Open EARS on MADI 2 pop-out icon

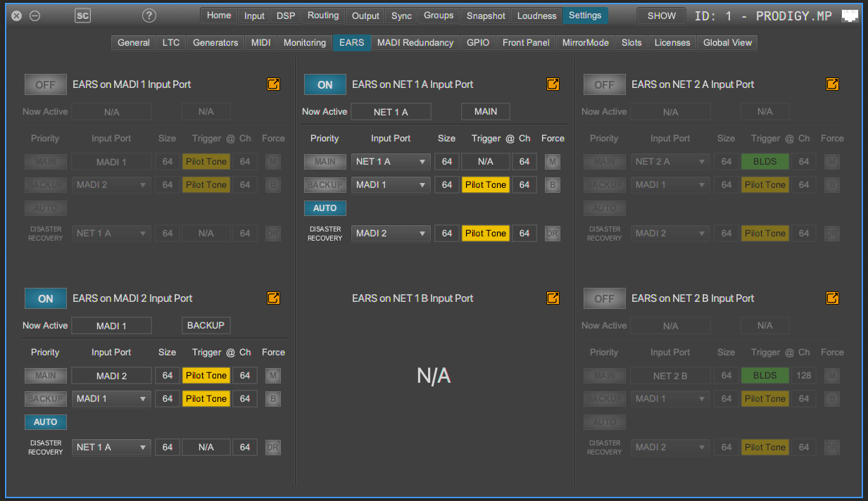tap(273, 298)
